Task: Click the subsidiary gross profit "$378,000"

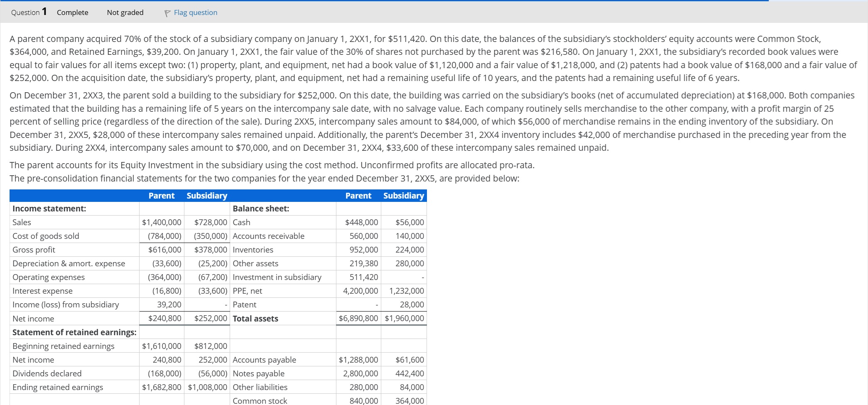Action: tap(211, 250)
